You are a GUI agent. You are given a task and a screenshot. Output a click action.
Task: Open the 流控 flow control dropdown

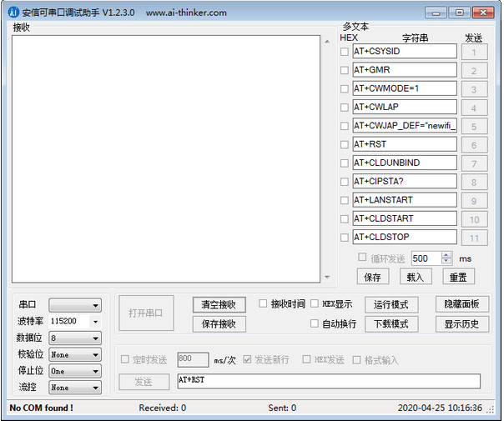click(x=75, y=388)
